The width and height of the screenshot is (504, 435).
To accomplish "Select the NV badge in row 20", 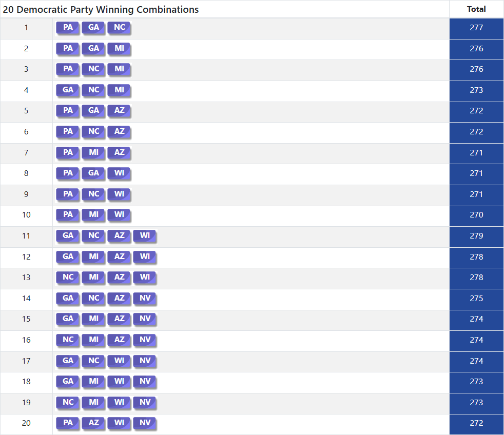I will [x=145, y=423].
